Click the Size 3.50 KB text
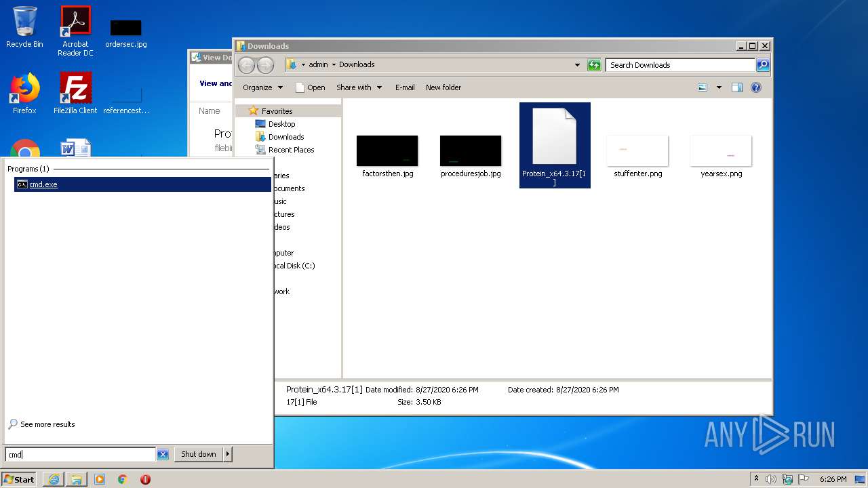 [x=419, y=402]
